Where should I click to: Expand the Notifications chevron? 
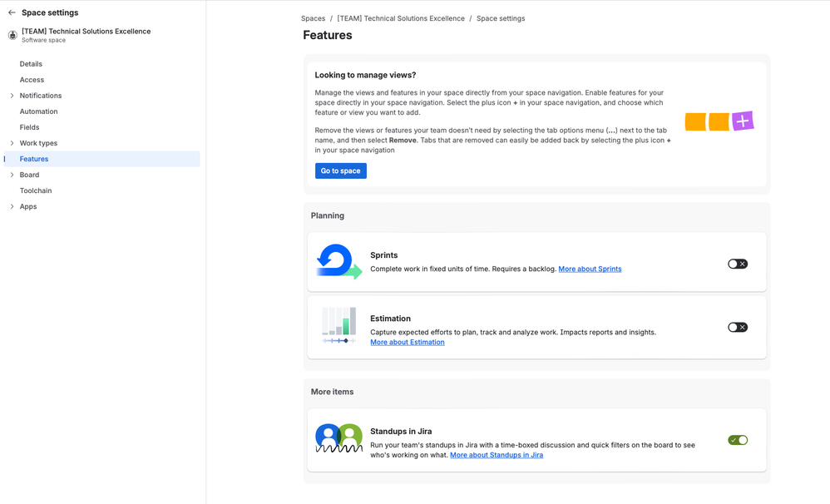[12, 96]
